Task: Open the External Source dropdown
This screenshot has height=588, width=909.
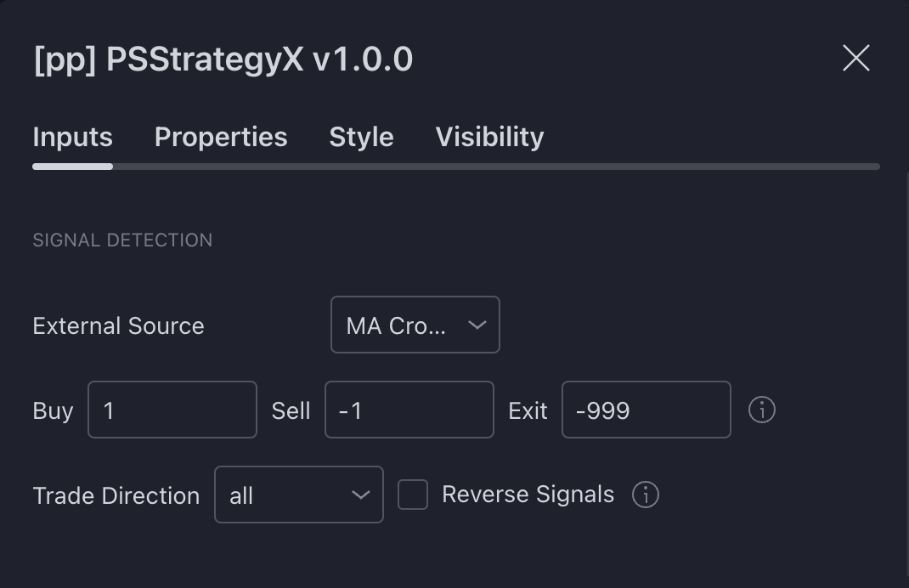Action: 415,325
